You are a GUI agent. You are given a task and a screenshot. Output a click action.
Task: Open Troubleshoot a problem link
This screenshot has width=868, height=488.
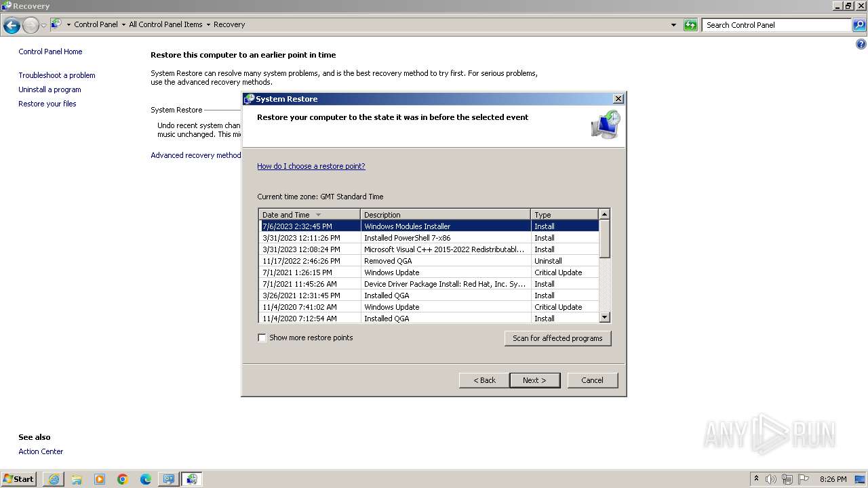(x=57, y=75)
